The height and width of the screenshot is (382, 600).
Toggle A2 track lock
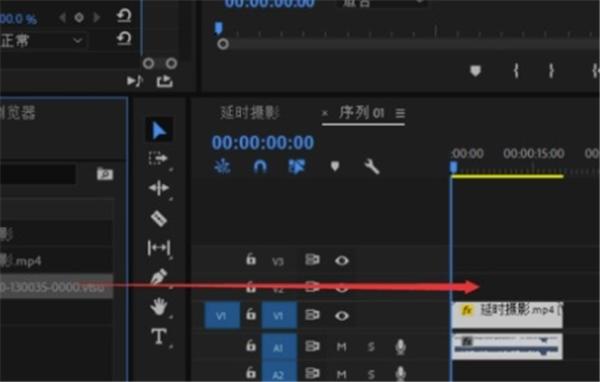[x=251, y=373]
